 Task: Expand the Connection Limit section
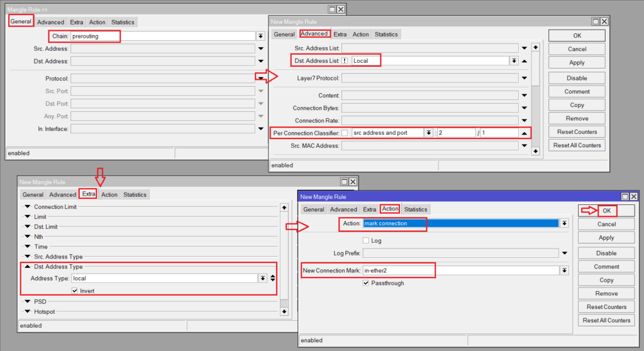pos(27,207)
